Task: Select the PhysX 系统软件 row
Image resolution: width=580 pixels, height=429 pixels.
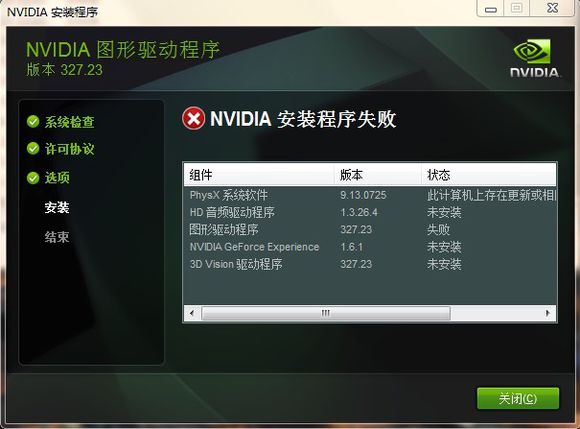Action: (370, 195)
